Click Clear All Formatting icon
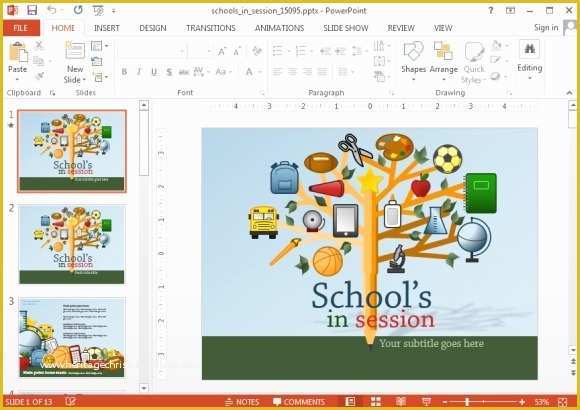The image size is (580, 410). coord(257,51)
